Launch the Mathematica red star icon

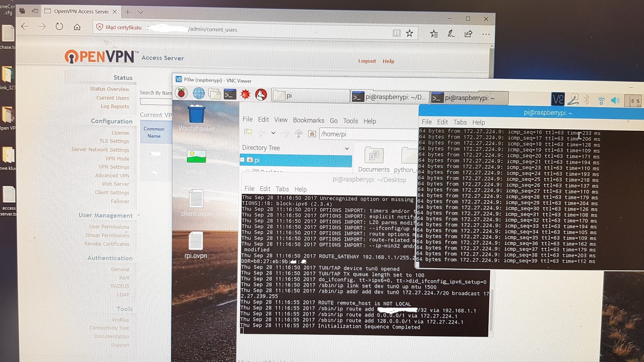coord(245,95)
